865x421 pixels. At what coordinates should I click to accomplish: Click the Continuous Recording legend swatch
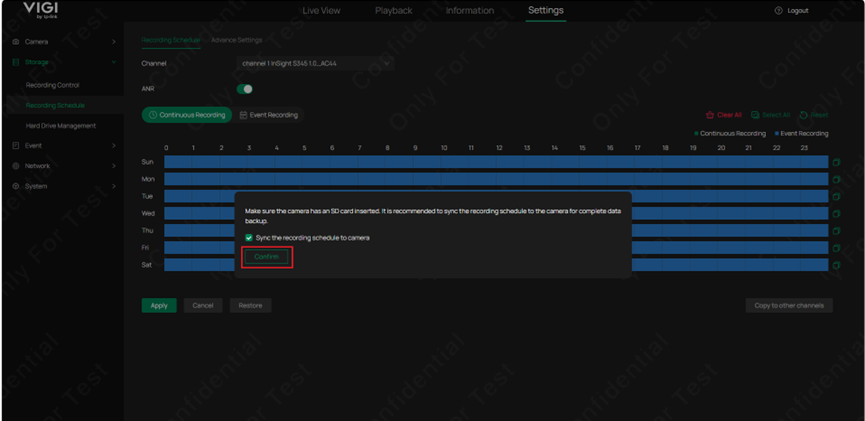point(697,134)
